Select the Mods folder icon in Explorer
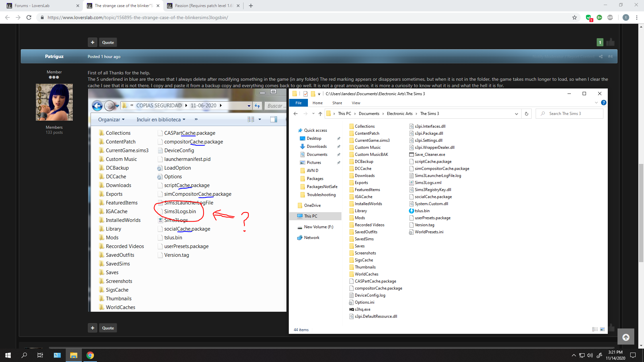 pos(352,218)
